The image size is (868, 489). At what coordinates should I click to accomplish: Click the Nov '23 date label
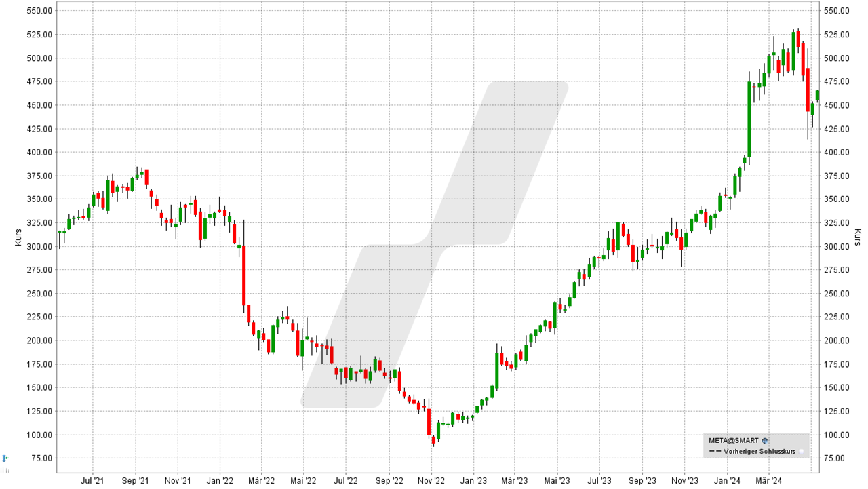click(x=684, y=481)
